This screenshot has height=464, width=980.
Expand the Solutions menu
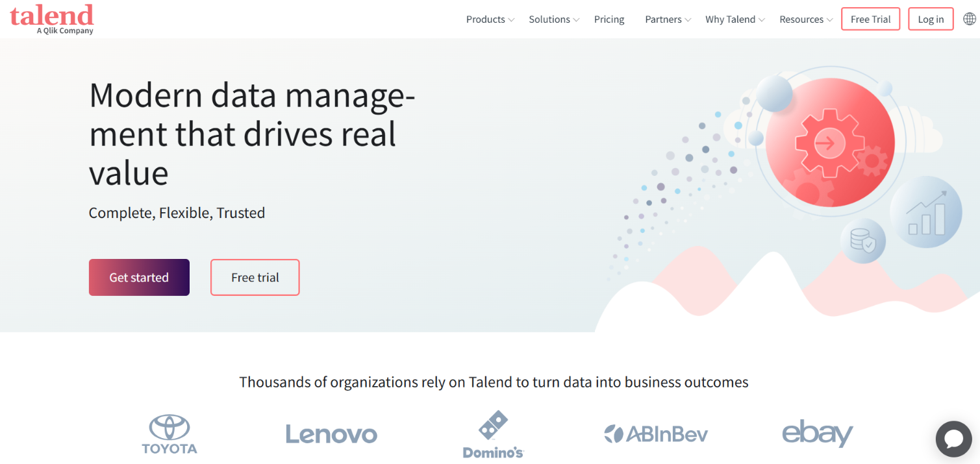554,19
